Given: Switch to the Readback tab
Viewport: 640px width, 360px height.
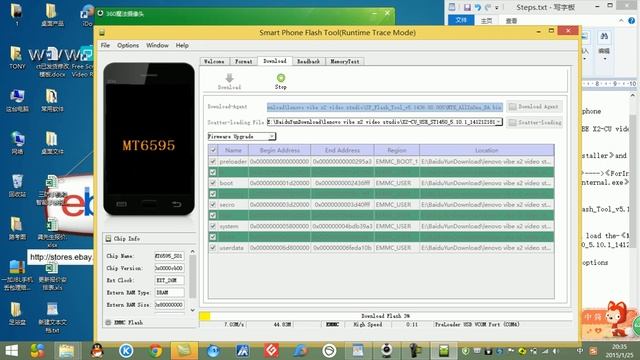Looking at the screenshot, I should click(308, 61).
